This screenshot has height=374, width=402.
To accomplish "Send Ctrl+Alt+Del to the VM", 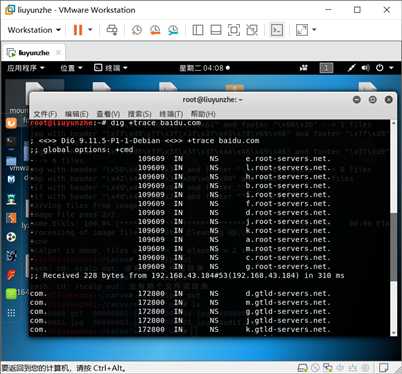I will coord(112,30).
